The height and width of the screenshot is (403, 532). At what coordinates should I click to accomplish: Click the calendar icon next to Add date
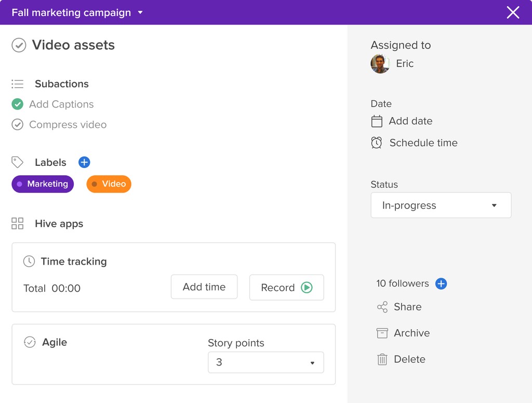377,121
